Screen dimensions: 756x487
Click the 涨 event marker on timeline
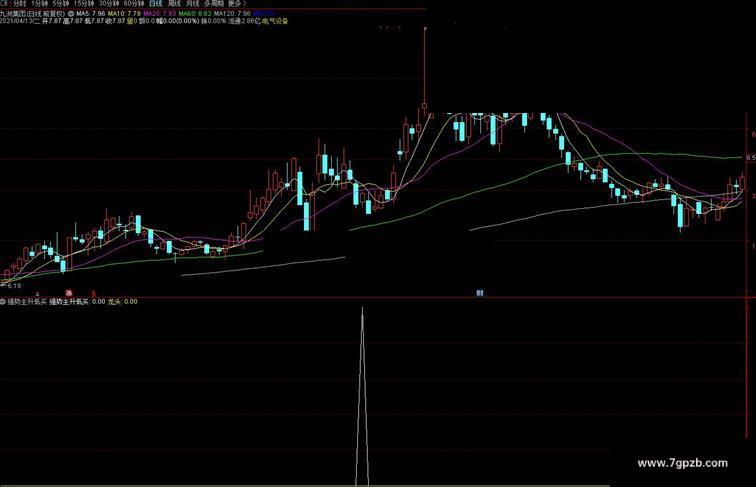click(69, 293)
